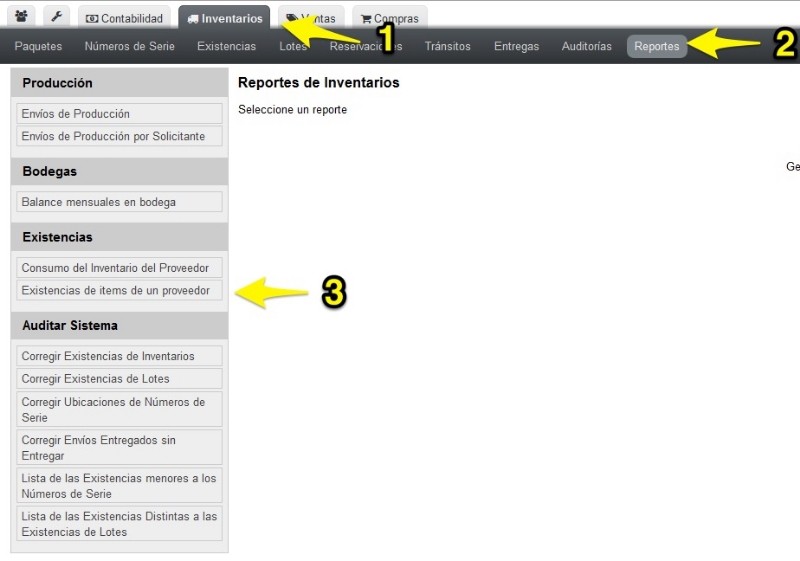The image size is (800, 561).
Task: Open Lista de Existencias menores a Números de Serie
Action: (x=119, y=486)
